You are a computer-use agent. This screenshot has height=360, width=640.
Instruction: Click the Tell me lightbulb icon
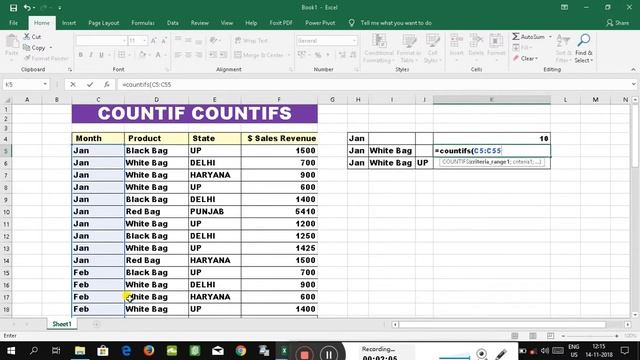pos(351,23)
